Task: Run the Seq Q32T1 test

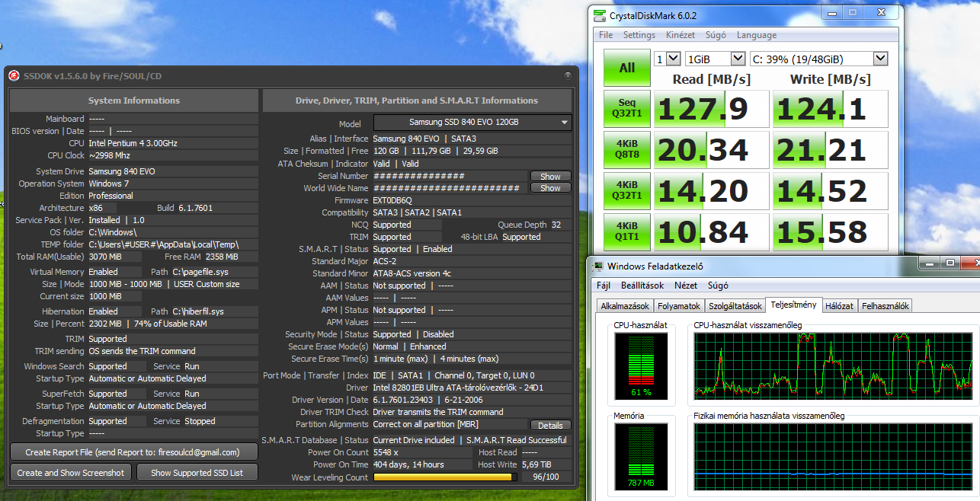Action: click(x=627, y=108)
